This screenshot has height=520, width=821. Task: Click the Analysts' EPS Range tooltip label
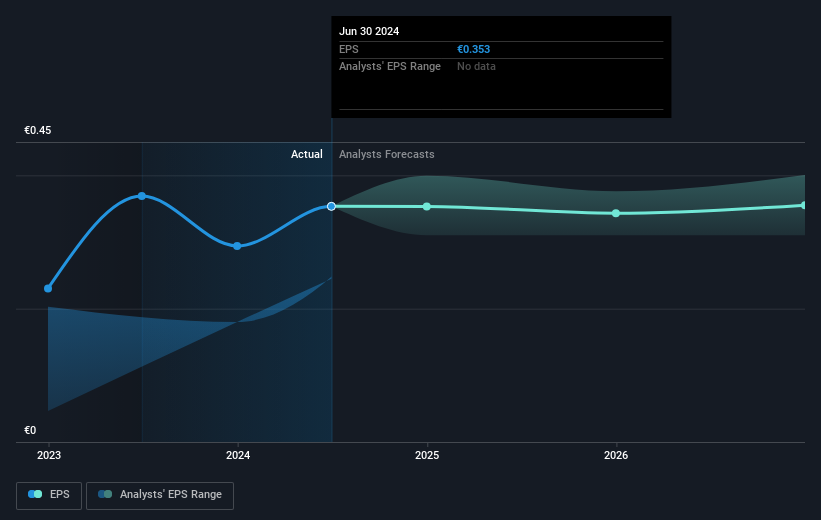(390, 67)
